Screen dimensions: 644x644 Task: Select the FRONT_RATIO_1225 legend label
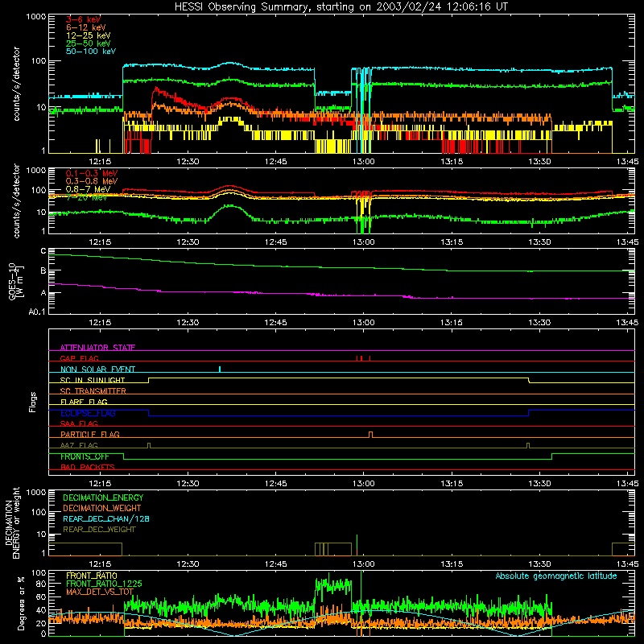coord(104,584)
